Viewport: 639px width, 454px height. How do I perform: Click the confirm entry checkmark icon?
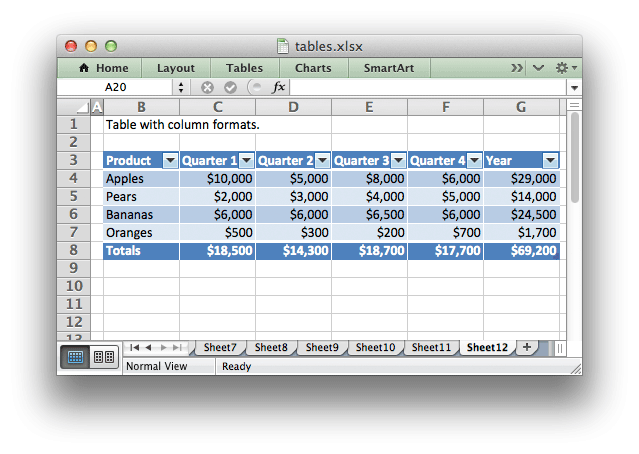(231, 88)
